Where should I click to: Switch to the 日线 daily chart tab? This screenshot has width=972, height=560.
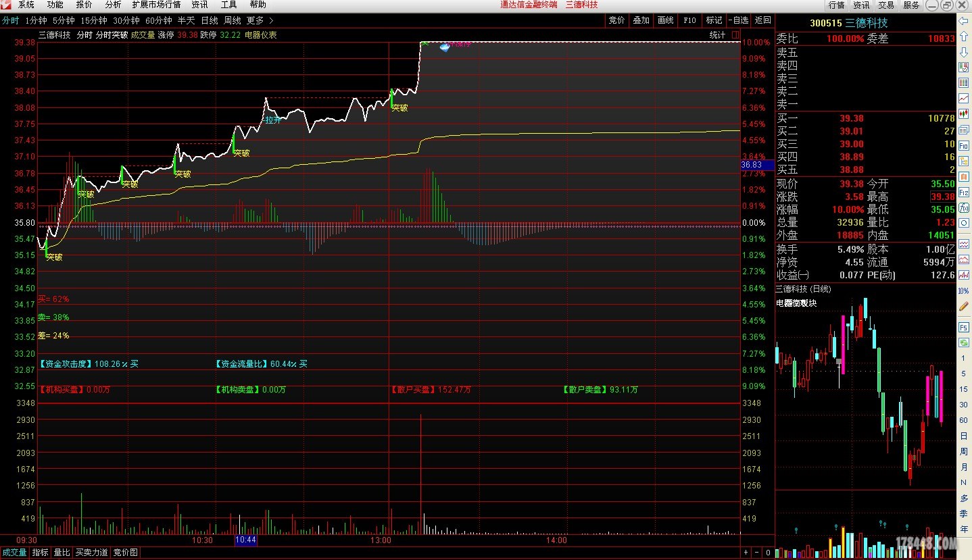pyautogui.click(x=210, y=20)
